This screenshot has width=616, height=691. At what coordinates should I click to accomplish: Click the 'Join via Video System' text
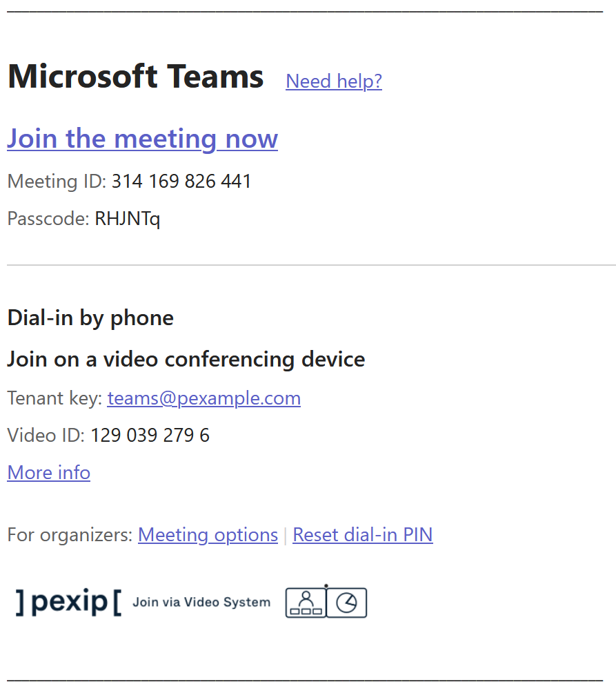(x=201, y=602)
